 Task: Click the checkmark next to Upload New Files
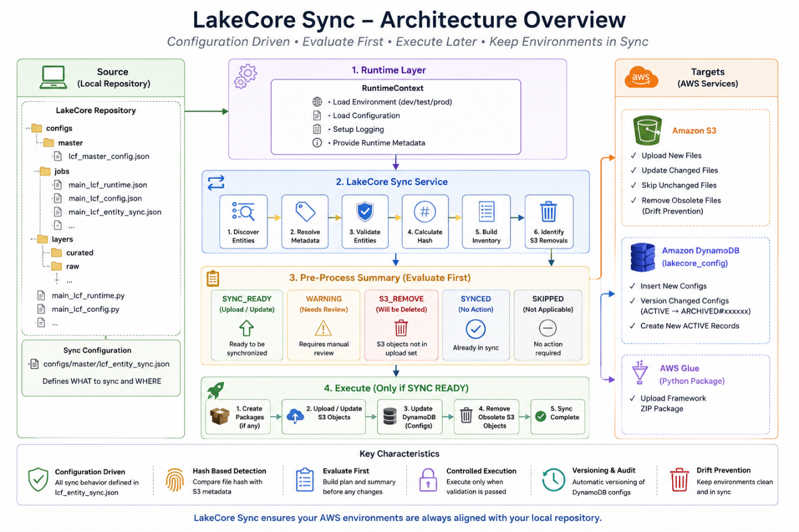(633, 156)
